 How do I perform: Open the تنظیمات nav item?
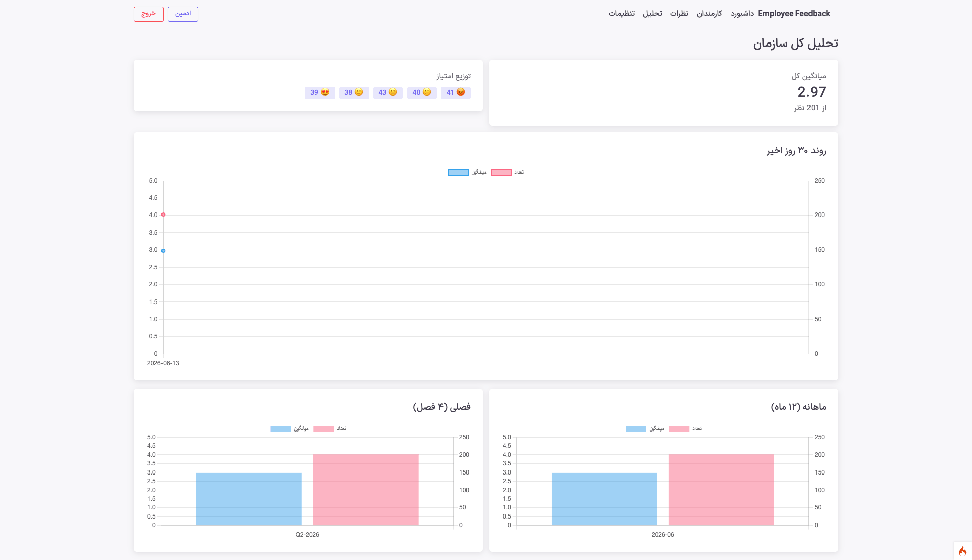[x=622, y=14]
